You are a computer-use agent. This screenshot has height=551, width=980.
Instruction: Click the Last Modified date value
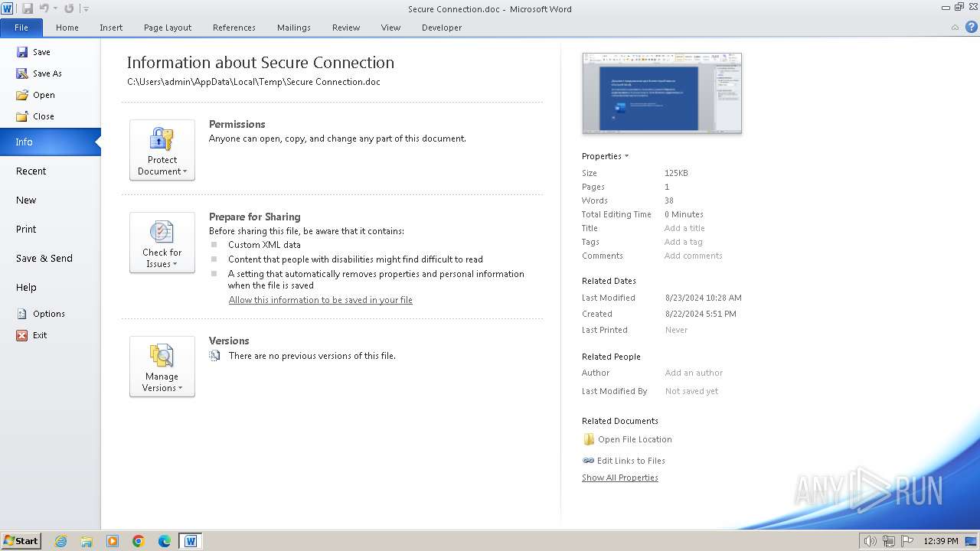[x=703, y=298]
